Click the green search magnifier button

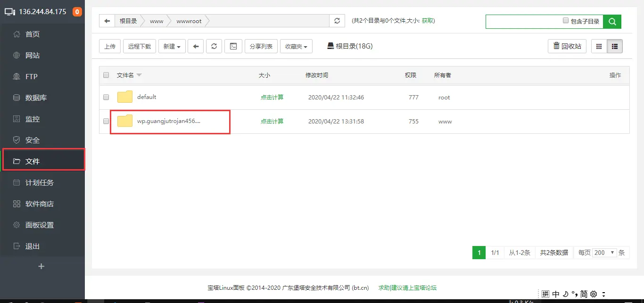coord(612,22)
